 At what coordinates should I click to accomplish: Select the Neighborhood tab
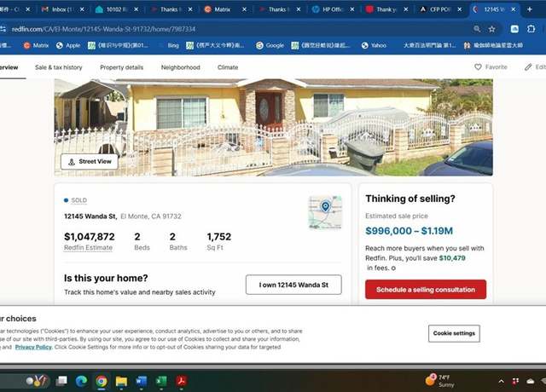click(x=180, y=67)
